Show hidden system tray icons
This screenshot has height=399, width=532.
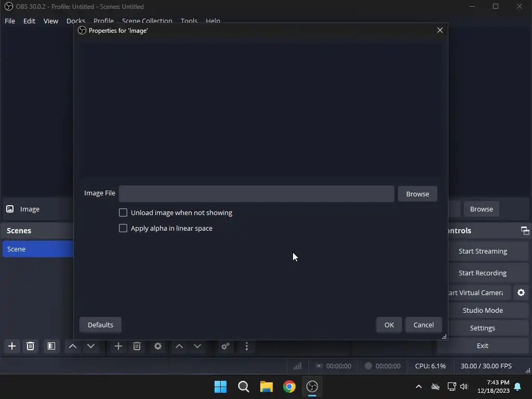point(419,387)
